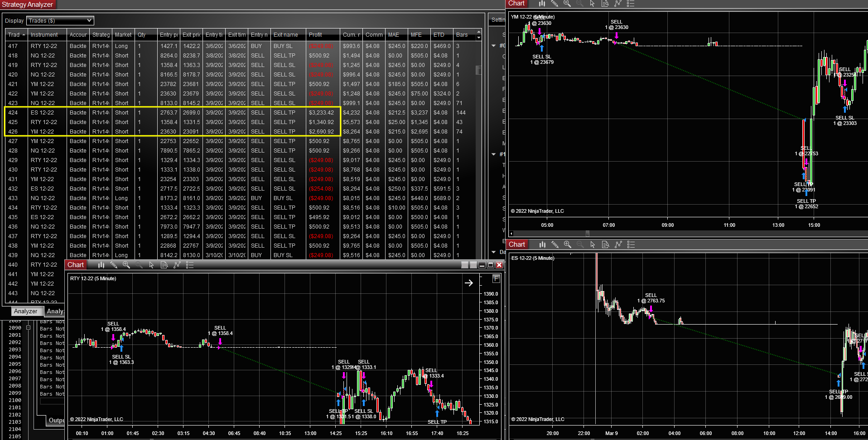Image resolution: width=868 pixels, height=440 pixels.
Task: Click the return-to-latest arrow on RTY chart
Action: [469, 283]
